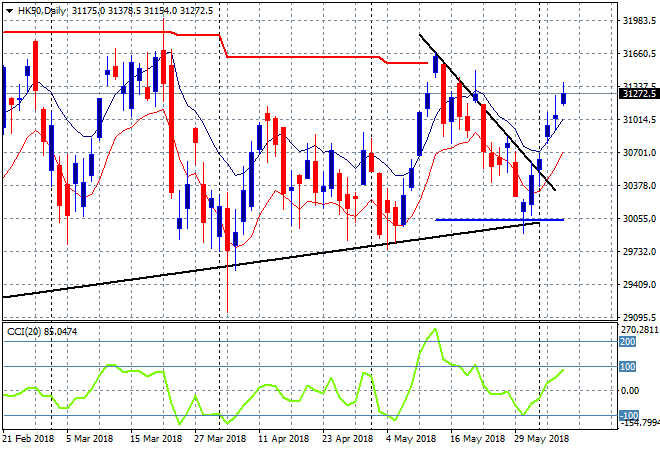660x450 pixels.
Task: Click the CCI(20) 85.0474 indicator label
Action: coord(42,332)
